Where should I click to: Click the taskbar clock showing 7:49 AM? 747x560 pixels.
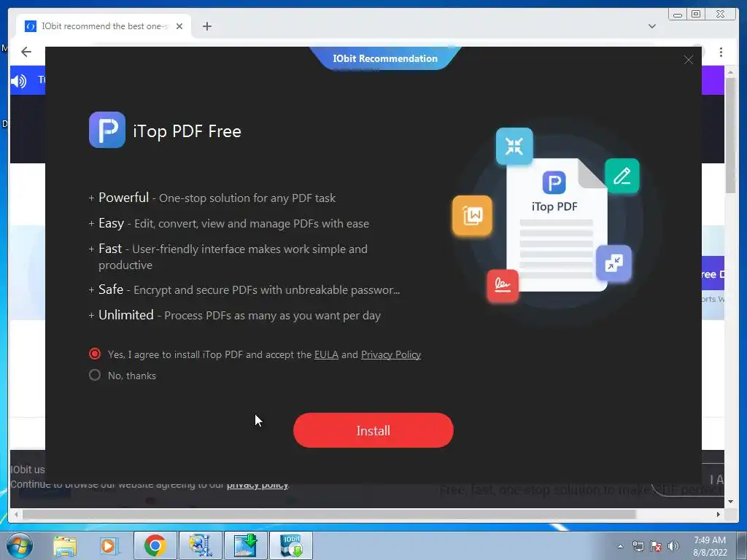point(710,546)
